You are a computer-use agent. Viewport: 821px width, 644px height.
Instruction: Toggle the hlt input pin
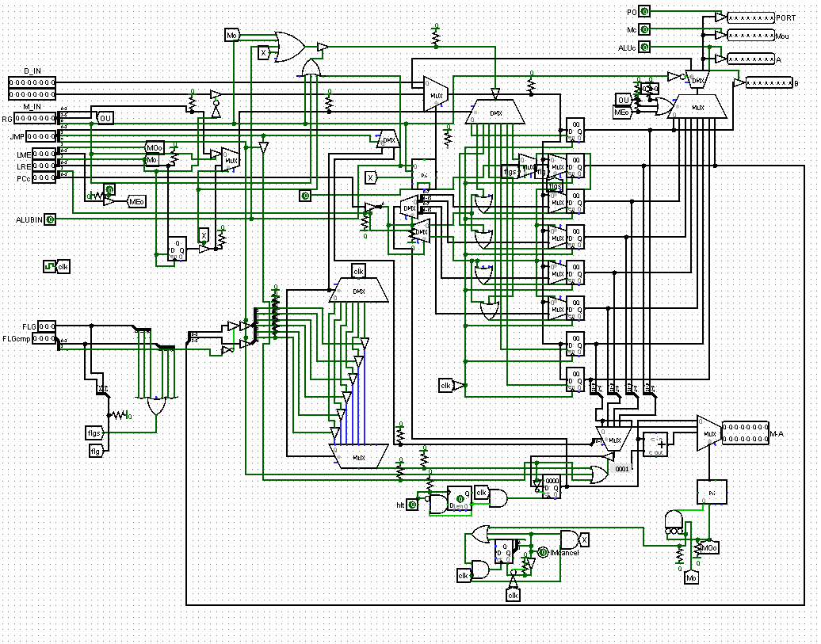point(412,505)
